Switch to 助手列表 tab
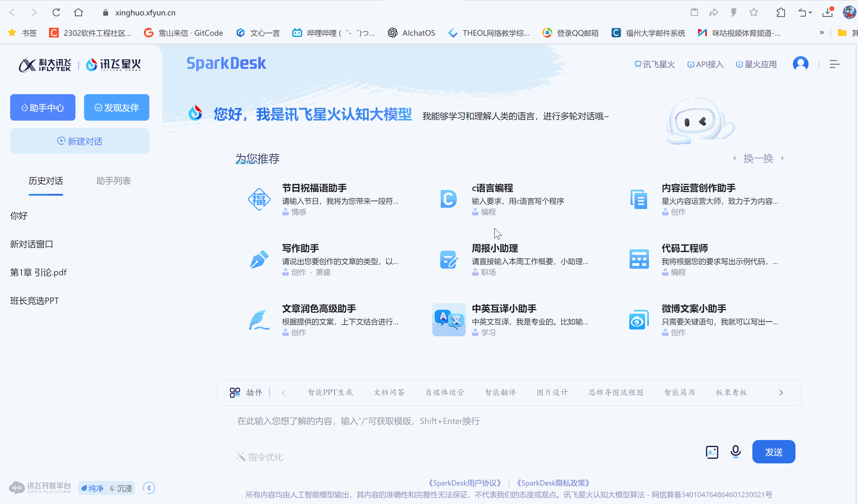Image resolution: width=858 pixels, height=504 pixels. [114, 181]
